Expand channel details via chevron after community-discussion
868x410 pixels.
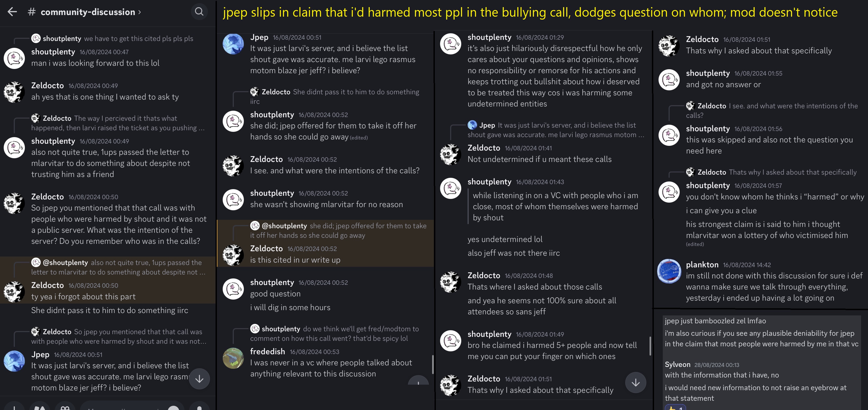(139, 12)
